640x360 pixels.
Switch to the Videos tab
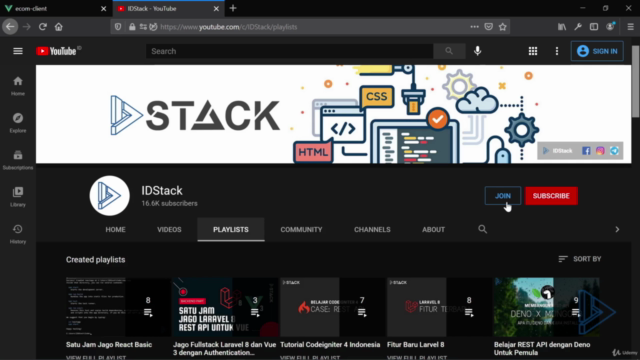[169, 229]
